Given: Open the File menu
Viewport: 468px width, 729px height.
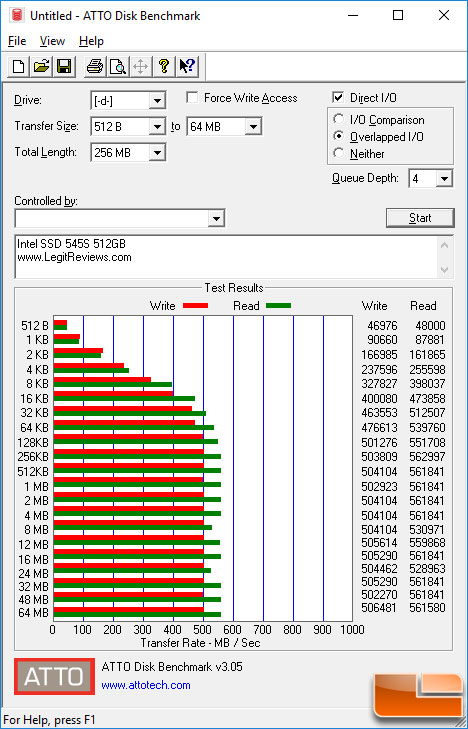Looking at the screenshot, I should 17,41.
